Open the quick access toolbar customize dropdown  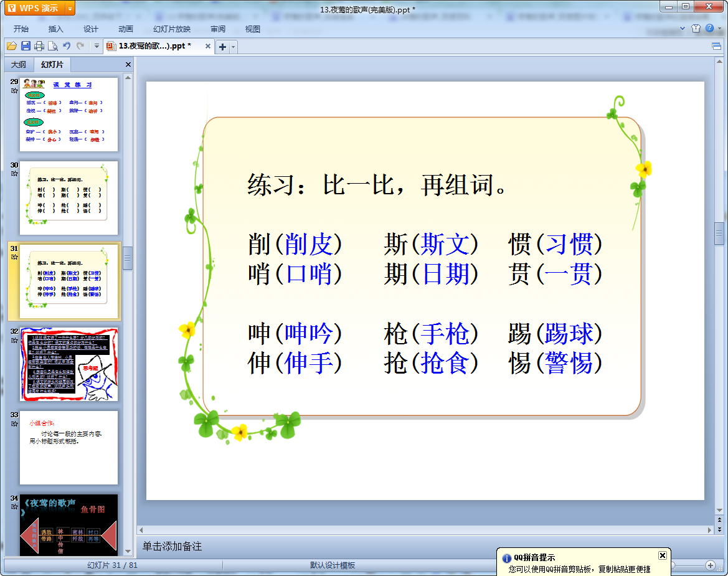coord(97,46)
